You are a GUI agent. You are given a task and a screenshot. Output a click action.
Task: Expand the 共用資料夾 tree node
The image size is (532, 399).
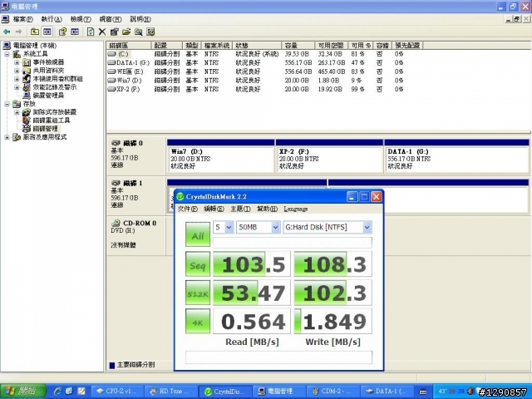click(17, 71)
